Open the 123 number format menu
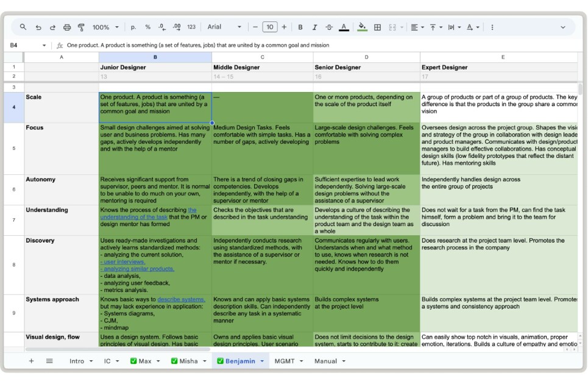This screenshot has height=384, width=588. [x=191, y=27]
